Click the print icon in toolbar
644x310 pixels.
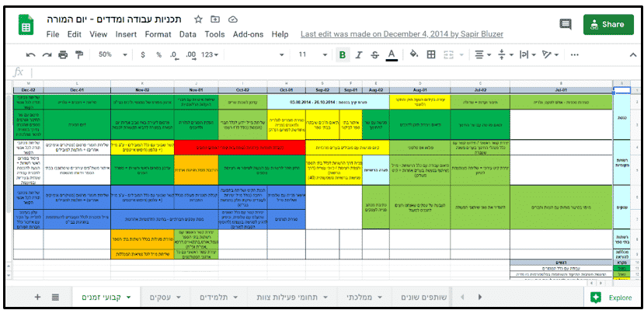[63, 54]
